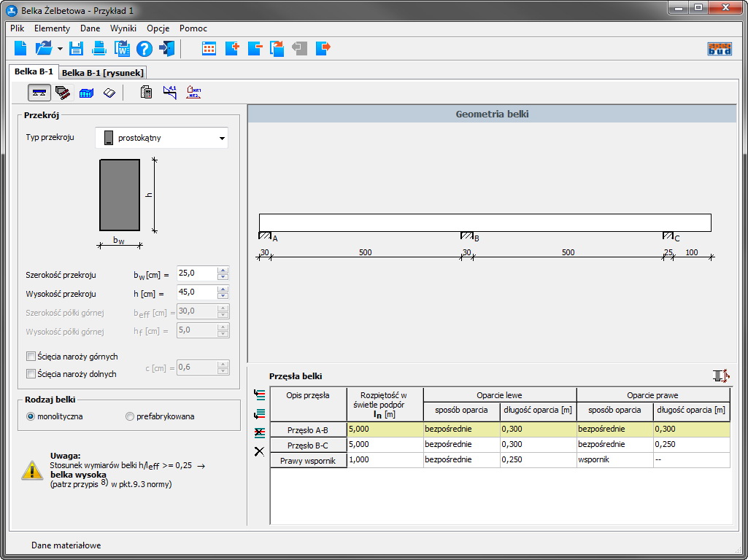The width and height of the screenshot is (748, 560).
Task: Open the dropdown arrow next to Open file icon
Action: tap(60, 49)
